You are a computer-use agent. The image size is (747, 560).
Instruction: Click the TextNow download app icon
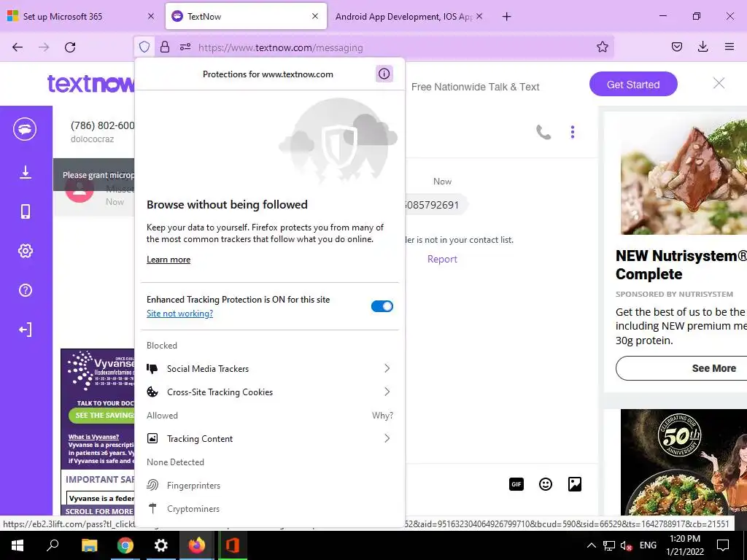(26, 172)
